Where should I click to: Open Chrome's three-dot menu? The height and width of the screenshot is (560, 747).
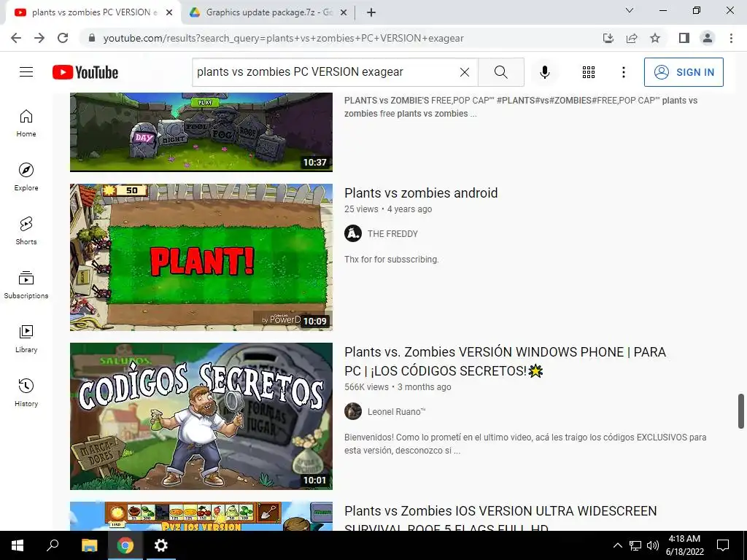click(731, 38)
